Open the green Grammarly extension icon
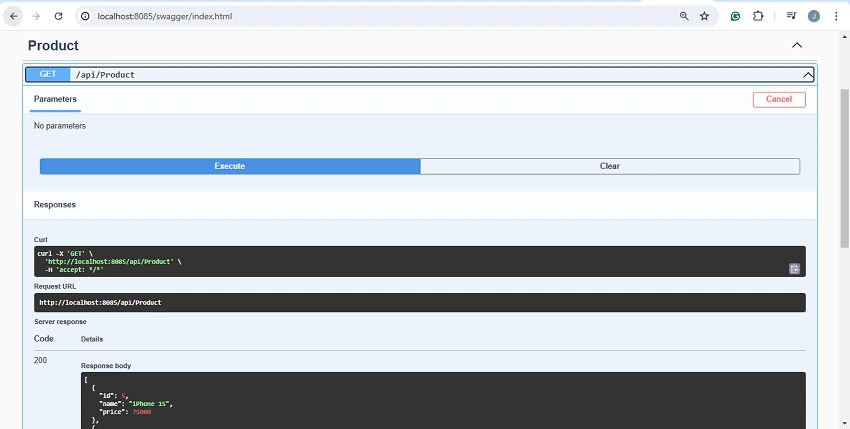This screenshot has height=429, width=850. pyautogui.click(x=735, y=16)
